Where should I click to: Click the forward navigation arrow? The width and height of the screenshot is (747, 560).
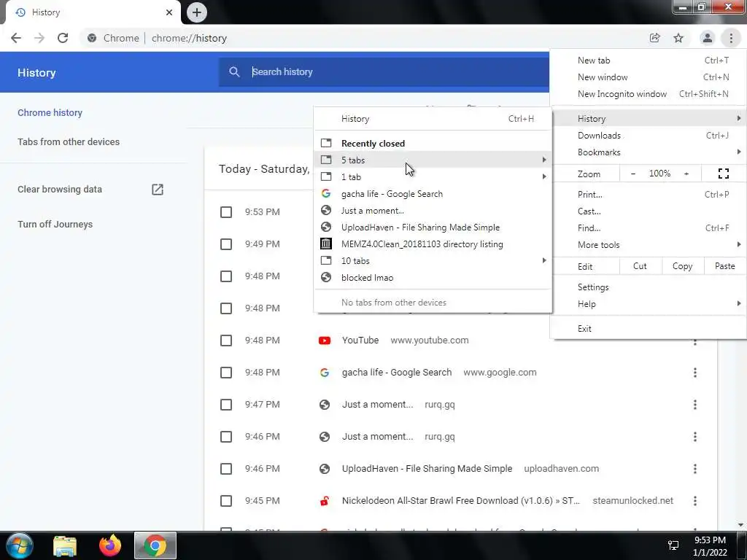(39, 38)
